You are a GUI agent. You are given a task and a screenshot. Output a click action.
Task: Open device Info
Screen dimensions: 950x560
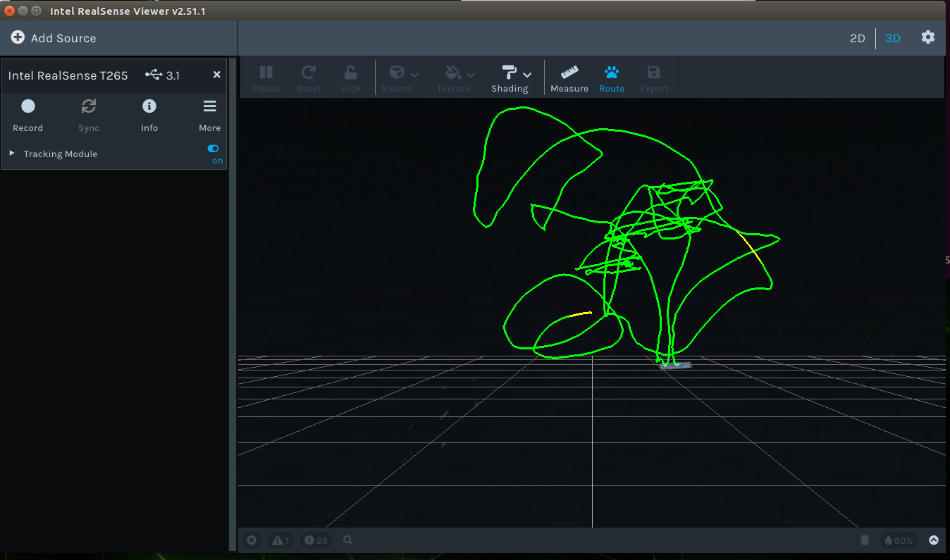click(149, 116)
